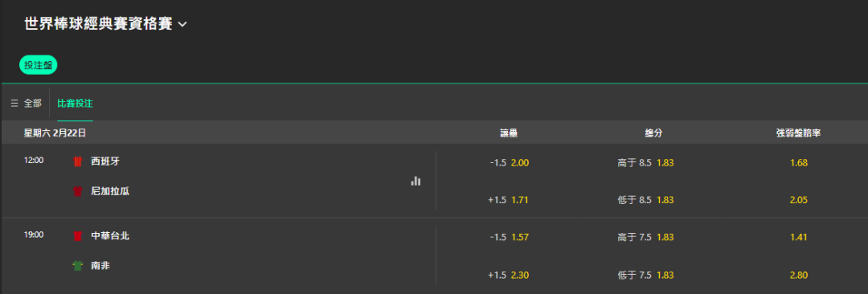Image resolution: width=868 pixels, height=294 pixels.
Task: Click the 中華台北 team jersey icon
Action: tap(77, 236)
